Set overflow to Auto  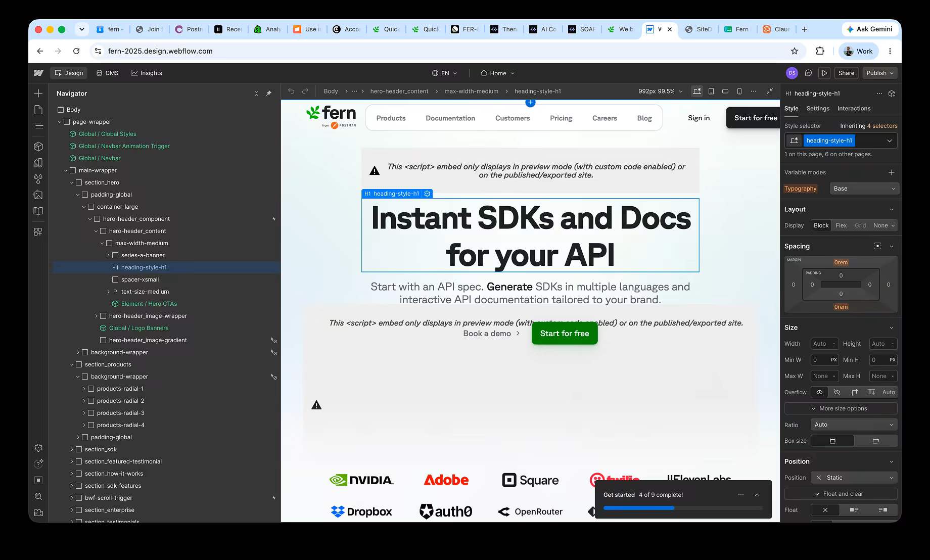889,392
